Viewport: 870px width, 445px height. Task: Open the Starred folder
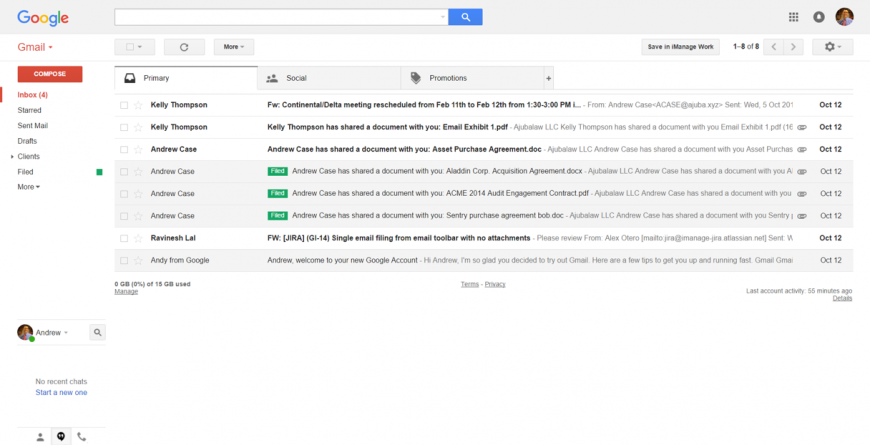(29, 110)
